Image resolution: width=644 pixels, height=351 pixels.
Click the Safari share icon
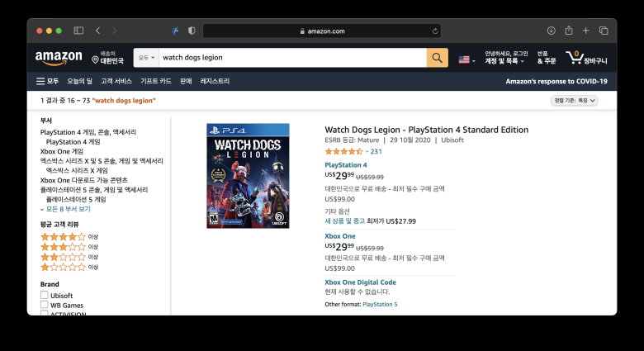569,30
